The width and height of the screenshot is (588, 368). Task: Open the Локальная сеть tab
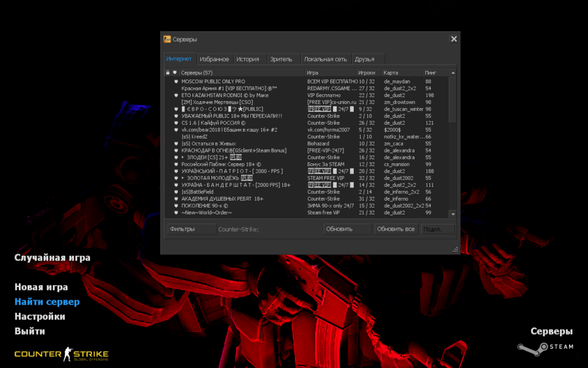pyautogui.click(x=326, y=59)
